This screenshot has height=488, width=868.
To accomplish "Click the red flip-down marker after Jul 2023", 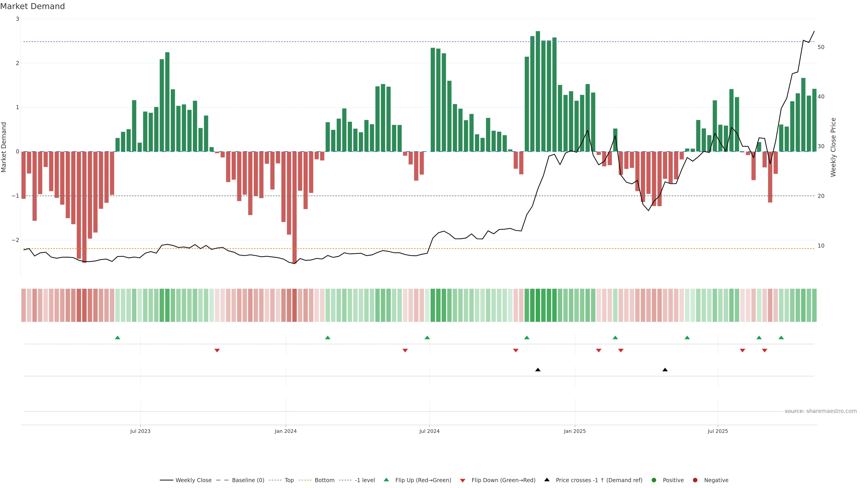I will (217, 351).
